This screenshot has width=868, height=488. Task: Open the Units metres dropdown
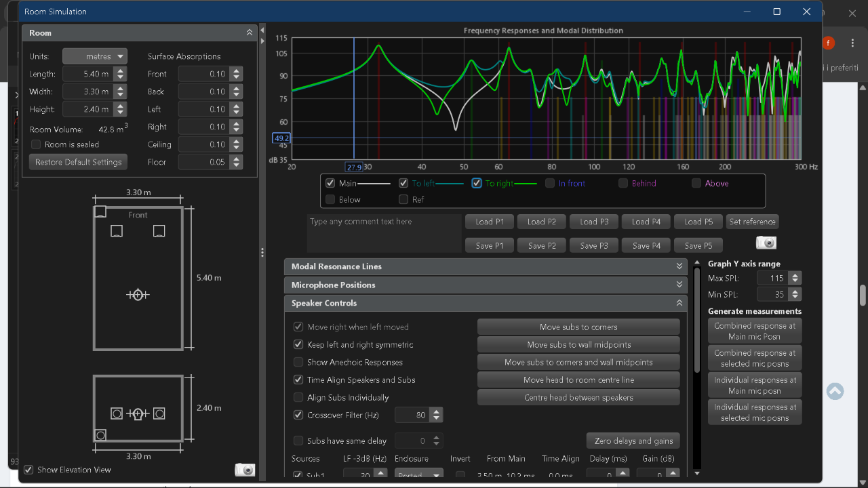pyautogui.click(x=94, y=56)
